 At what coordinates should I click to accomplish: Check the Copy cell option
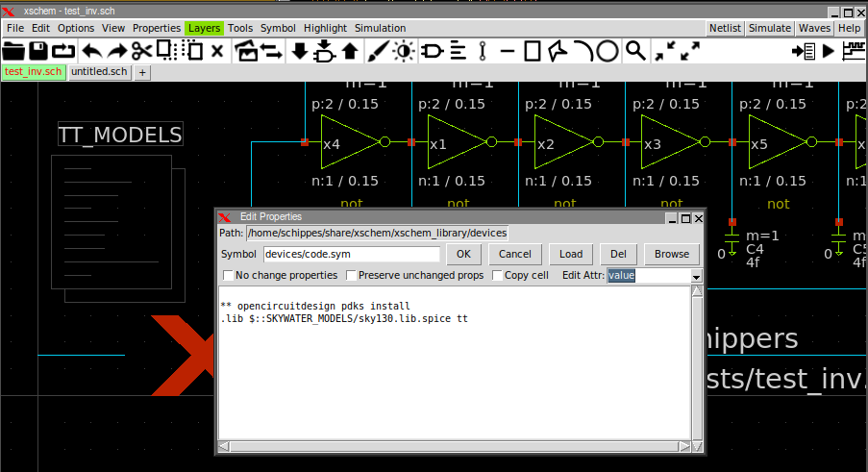click(498, 276)
